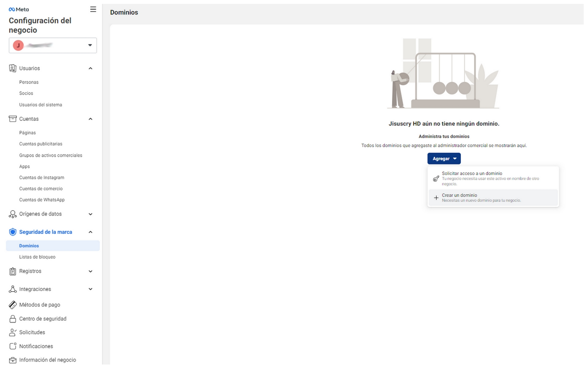Collapse the Cuentas section chevron
This screenshot has width=588, height=367.
[x=90, y=119]
